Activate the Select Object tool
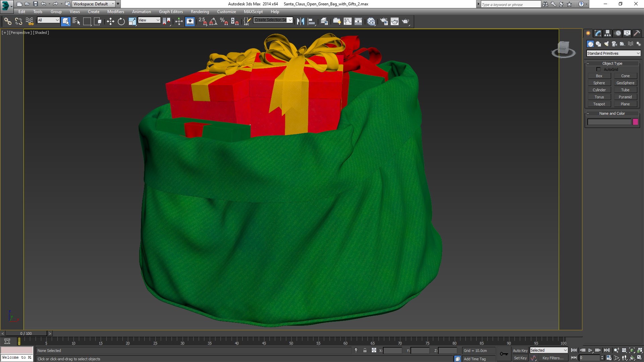Image resolution: width=644 pixels, height=362 pixels. (66, 21)
